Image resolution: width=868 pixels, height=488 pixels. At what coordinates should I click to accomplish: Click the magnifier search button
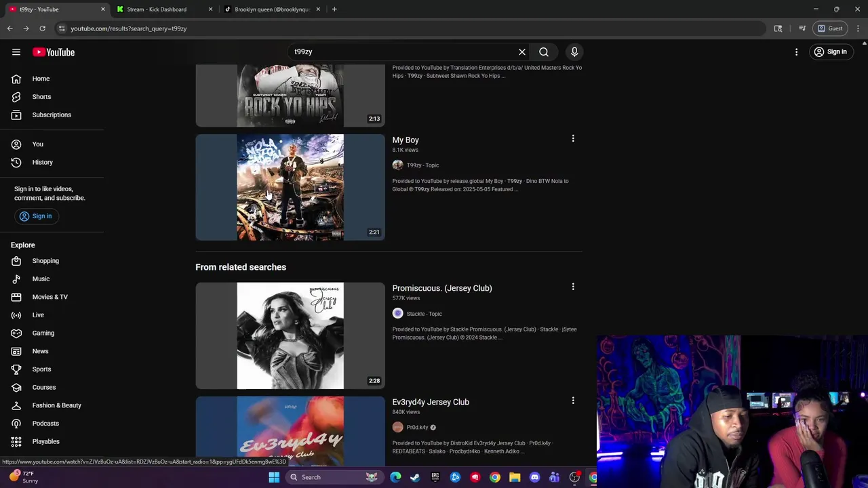pyautogui.click(x=544, y=52)
